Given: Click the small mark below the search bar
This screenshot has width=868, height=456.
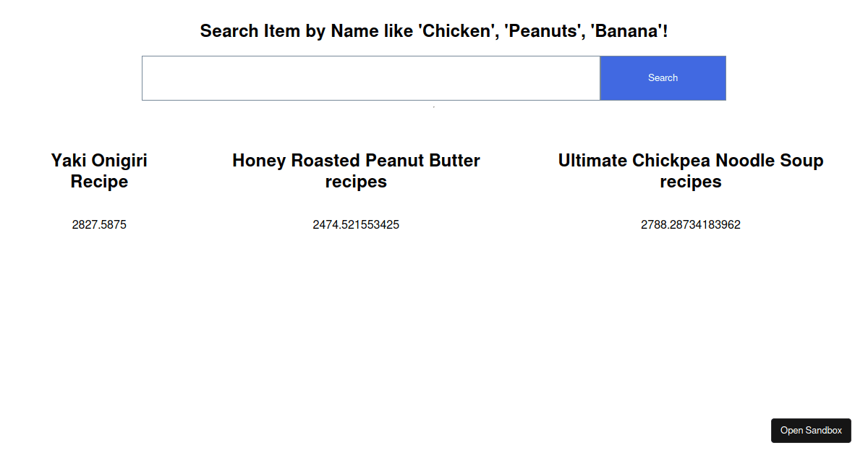Looking at the screenshot, I should 434,106.
